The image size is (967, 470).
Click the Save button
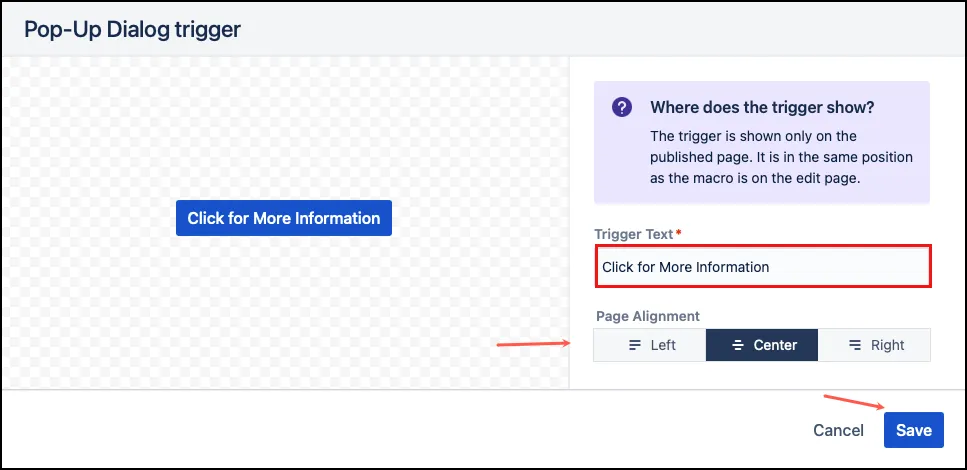(913, 430)
